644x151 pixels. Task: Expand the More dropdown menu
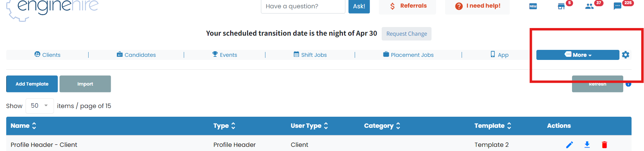(x=578, y=55)
